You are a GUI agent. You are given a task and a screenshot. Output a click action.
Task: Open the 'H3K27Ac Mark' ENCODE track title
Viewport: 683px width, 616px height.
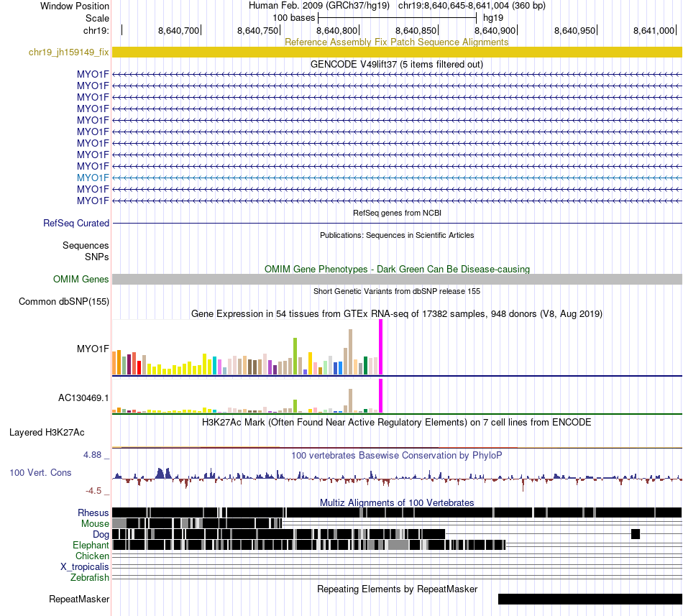pos(397,422)
